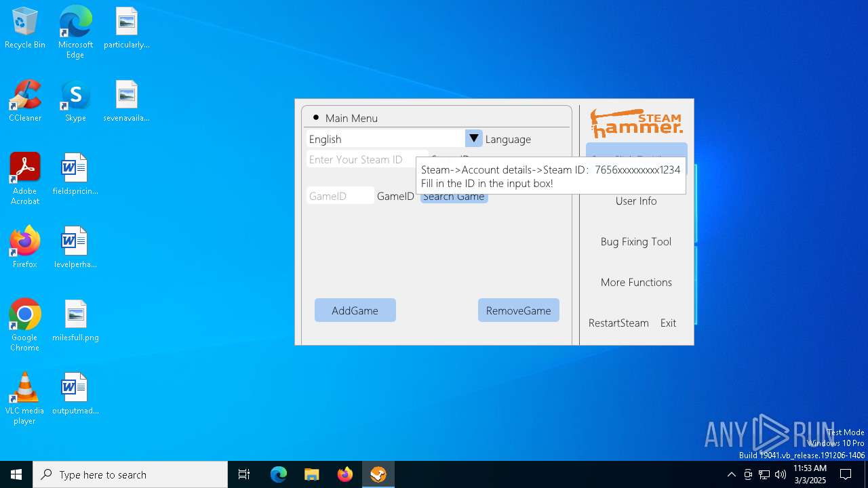Viewport: 868px width, 488px height.
Task: Open Microsoft Edge desktop shortcut
Action: tap(75, 33)
